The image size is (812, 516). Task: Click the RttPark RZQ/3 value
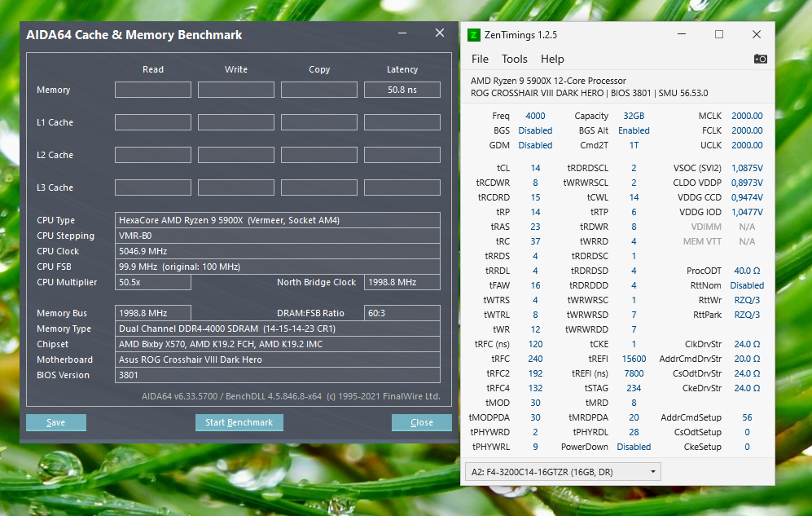click(747, 315)
